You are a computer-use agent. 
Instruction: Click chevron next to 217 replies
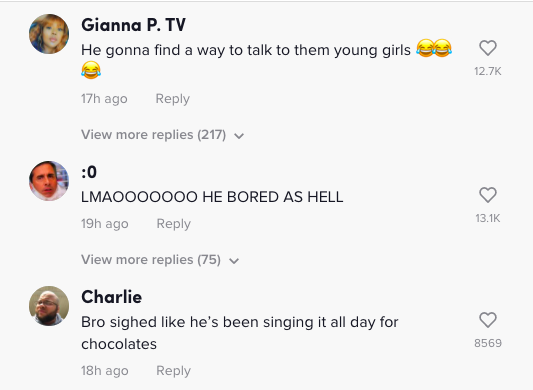(239, 136)
